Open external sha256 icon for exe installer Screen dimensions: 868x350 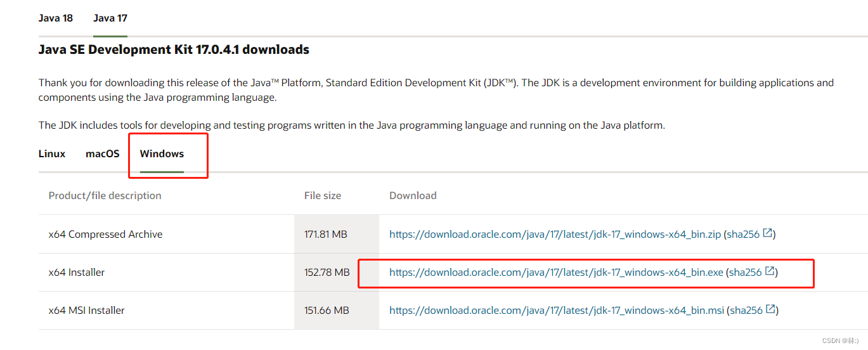[x=770, y=271]
